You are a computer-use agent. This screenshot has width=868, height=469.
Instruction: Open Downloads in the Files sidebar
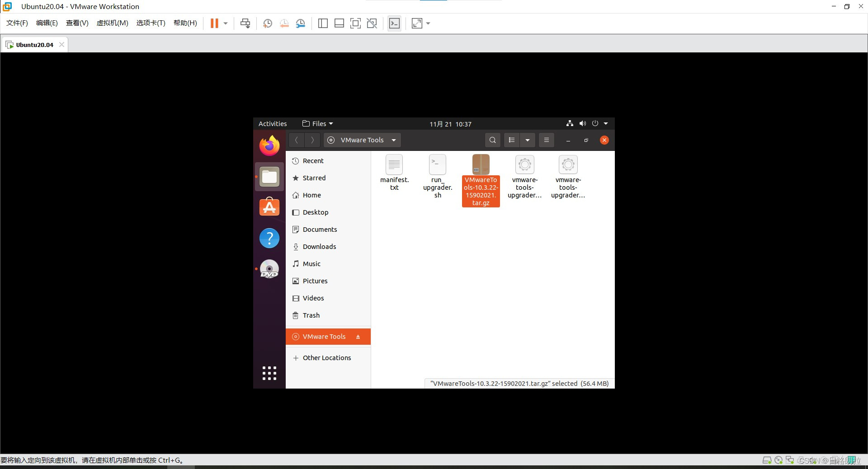(x=328, y=247)
